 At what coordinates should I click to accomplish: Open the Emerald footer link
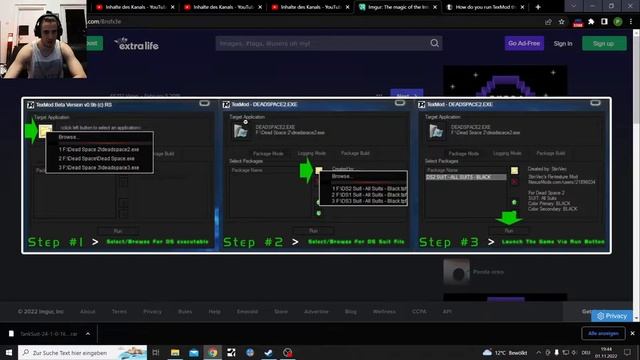pos(247,311)
